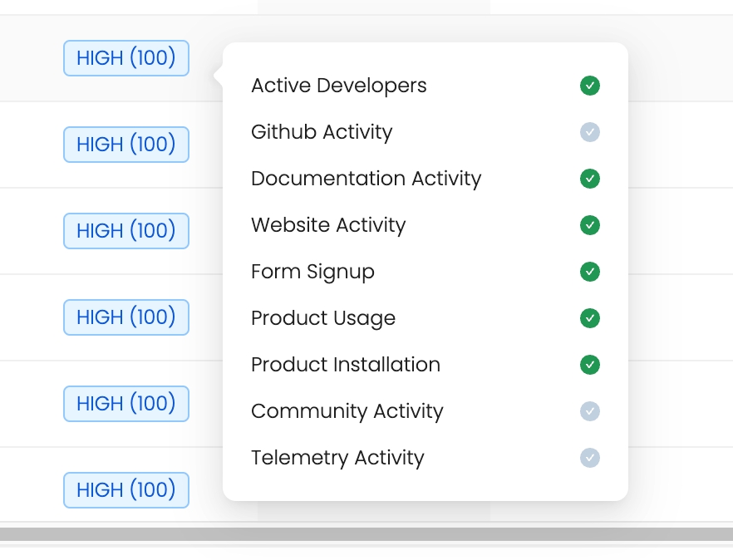Click the green check next to Active Developers

point(589,86)
